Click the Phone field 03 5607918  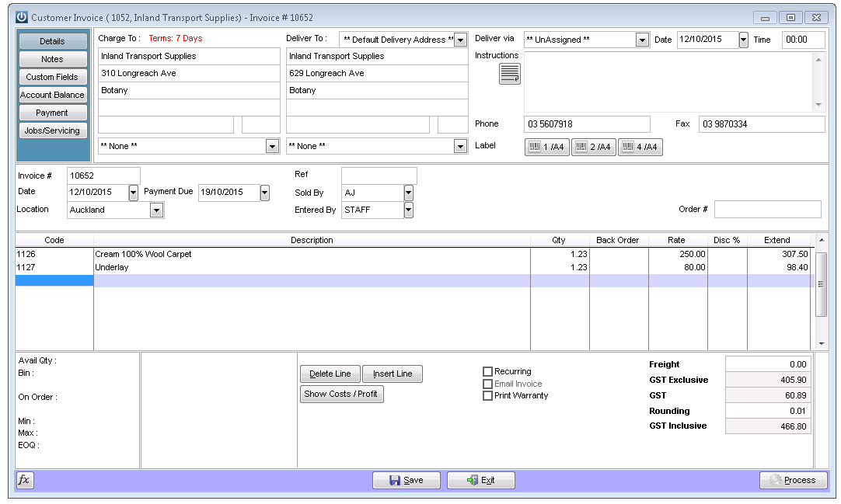point(587,124)
